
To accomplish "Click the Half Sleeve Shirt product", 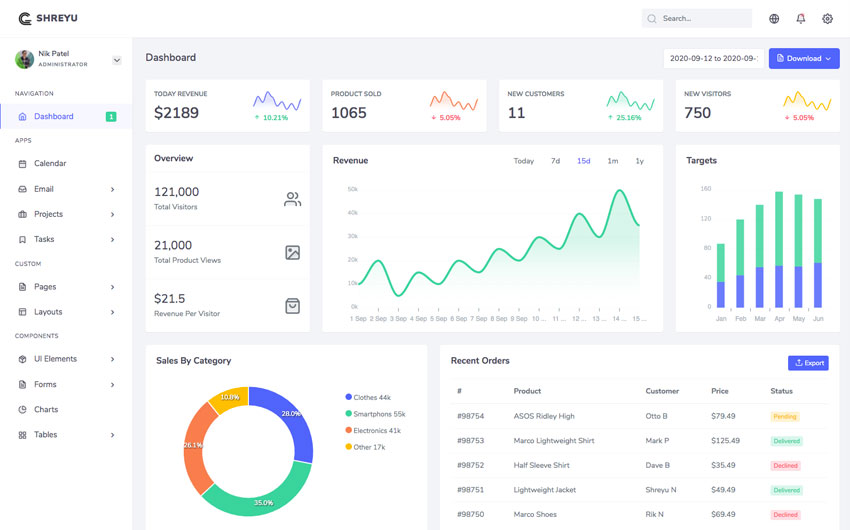I will 541,466.
